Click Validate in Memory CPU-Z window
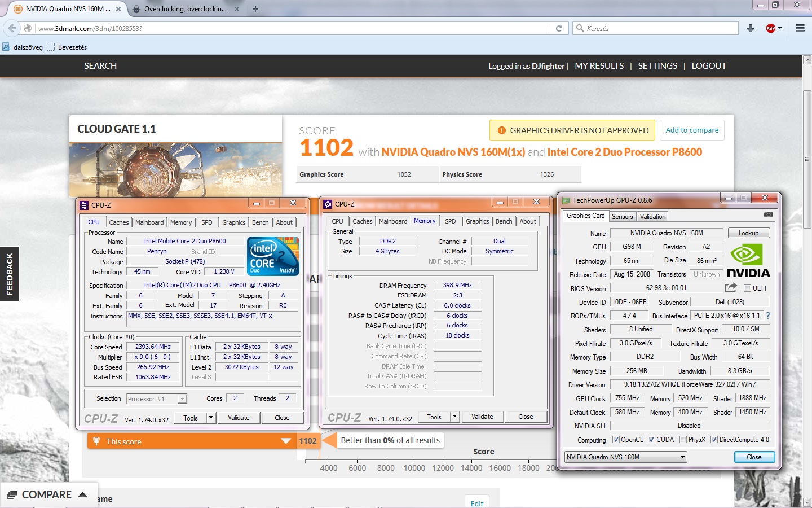This screenshot has height=508, width=812. coord(482,417)
